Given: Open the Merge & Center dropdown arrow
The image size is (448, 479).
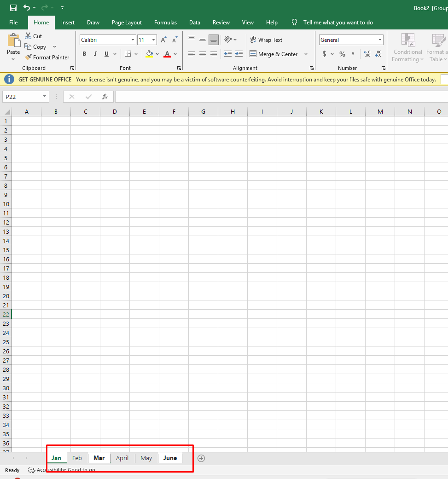Looking at the screenshot, I should [x=306, y=54].
